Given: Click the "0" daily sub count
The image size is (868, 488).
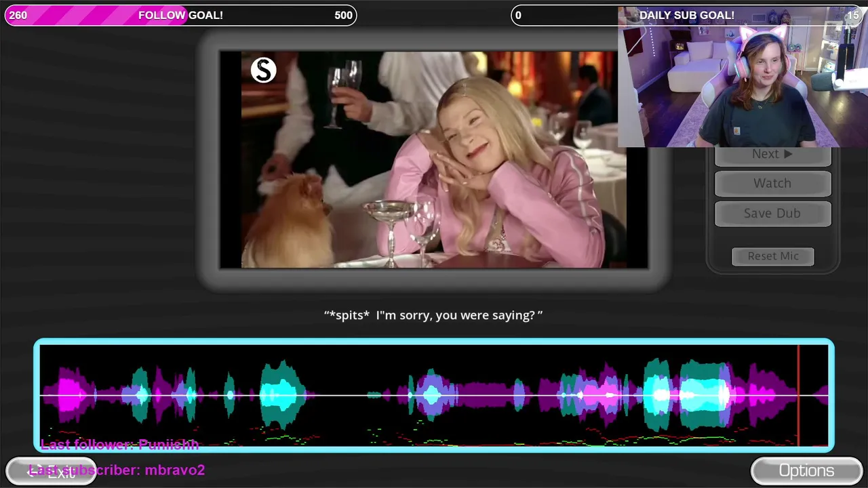Looking at the screenshot, I should 518,16.
